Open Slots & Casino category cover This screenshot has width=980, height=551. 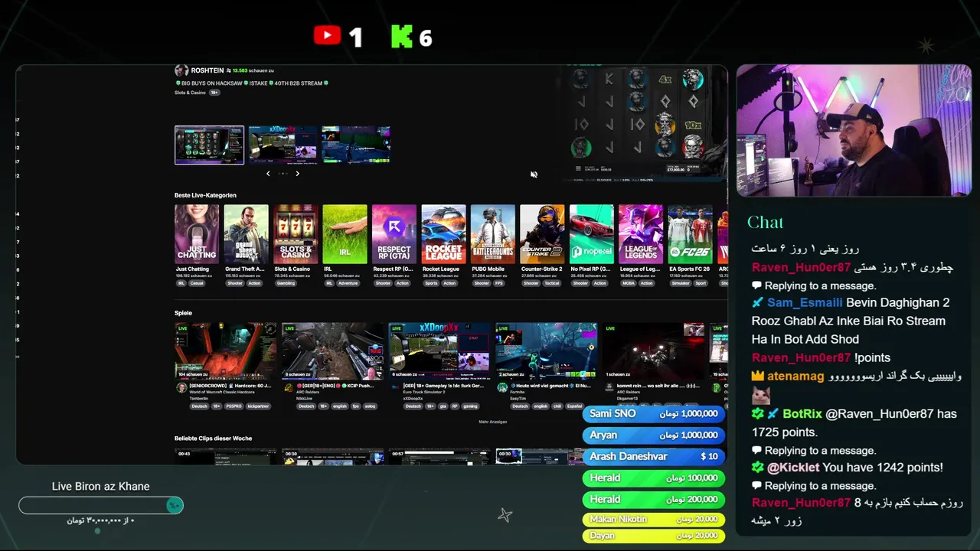pos(296,234)
